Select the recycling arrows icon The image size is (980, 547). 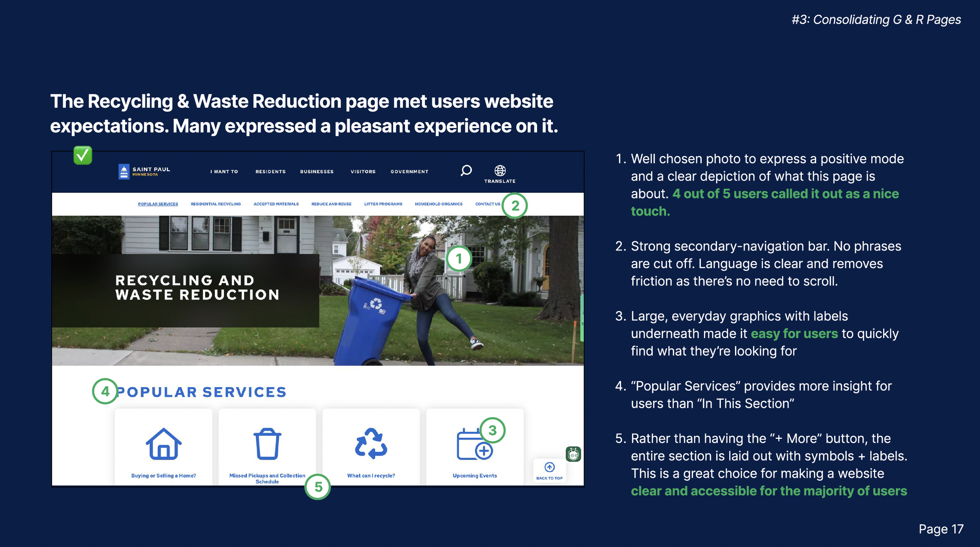pos(371,444)
